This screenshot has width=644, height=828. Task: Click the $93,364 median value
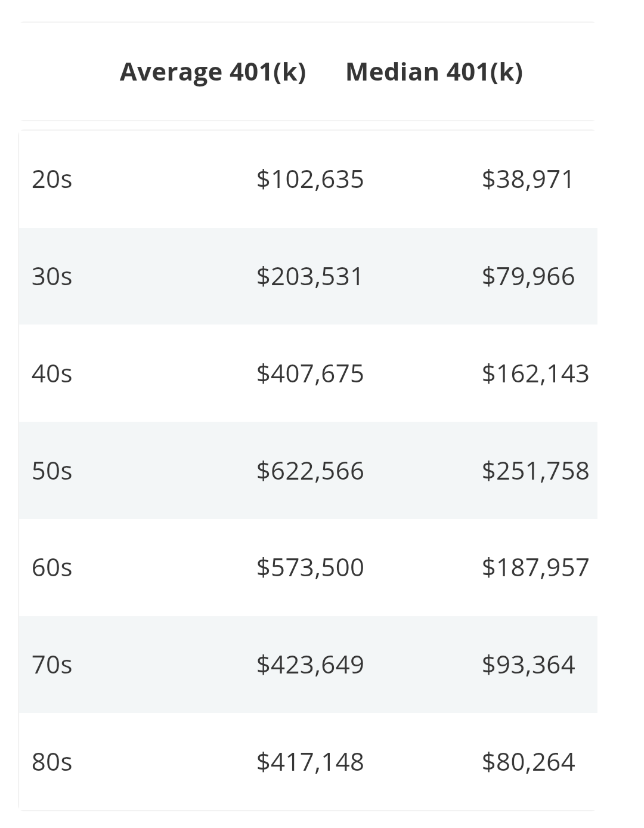pos(528,665)
